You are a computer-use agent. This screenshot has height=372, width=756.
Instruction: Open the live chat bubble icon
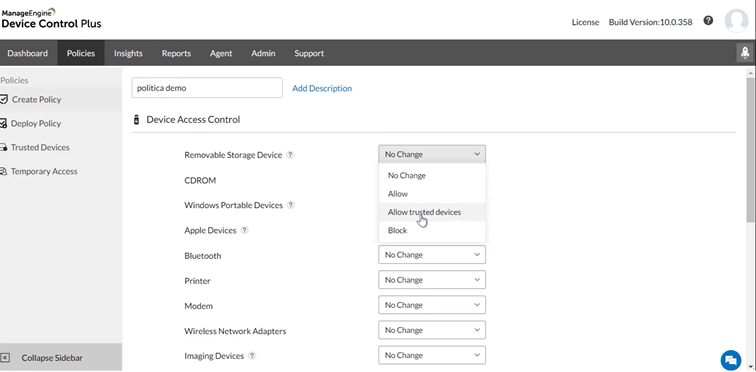731,360
